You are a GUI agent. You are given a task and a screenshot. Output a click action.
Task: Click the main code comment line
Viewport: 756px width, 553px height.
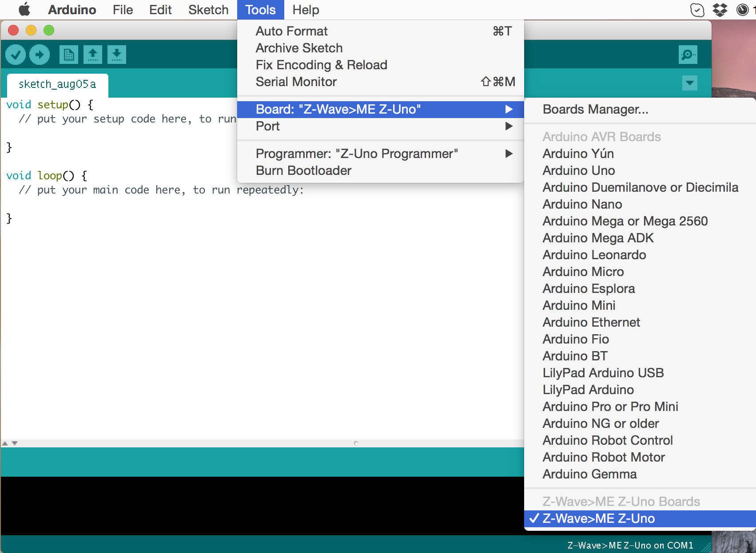click(x=161, y=190)
